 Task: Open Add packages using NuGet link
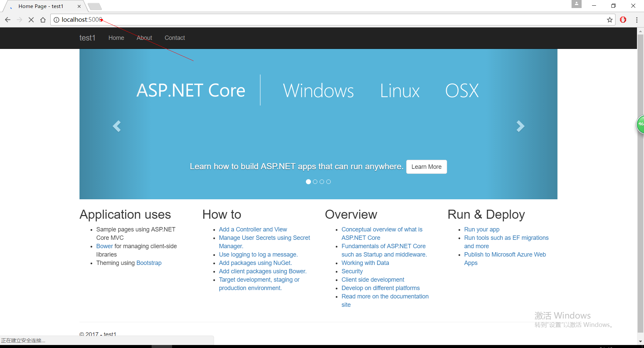255,263
